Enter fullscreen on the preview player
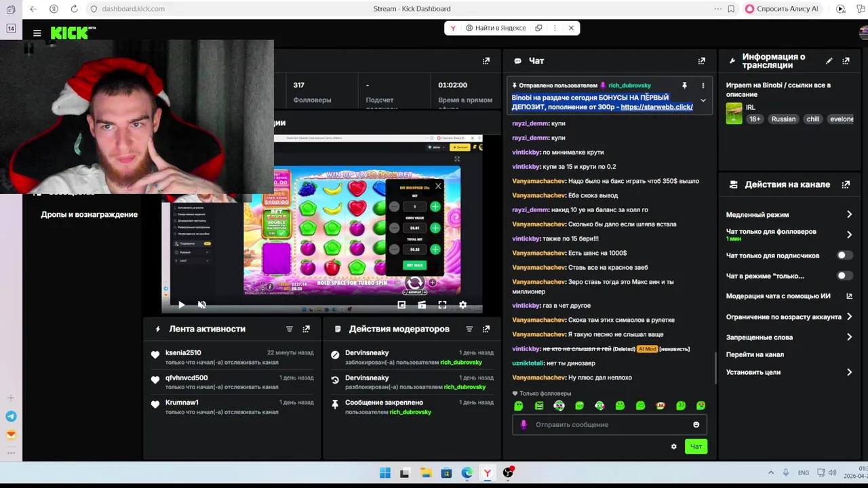The width and height of the screenshot is (868, 488). click(442, 305)
